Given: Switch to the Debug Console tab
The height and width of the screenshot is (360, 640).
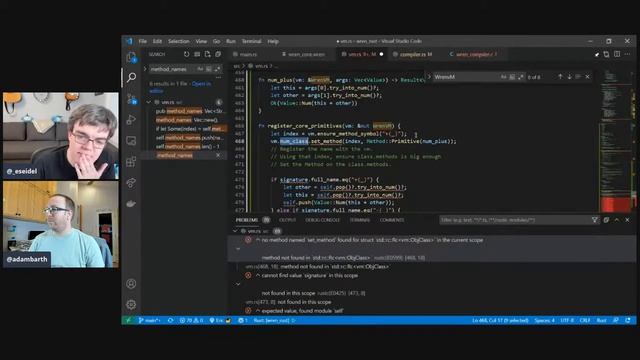Looking at the screenshot, I should pos(322,220).
